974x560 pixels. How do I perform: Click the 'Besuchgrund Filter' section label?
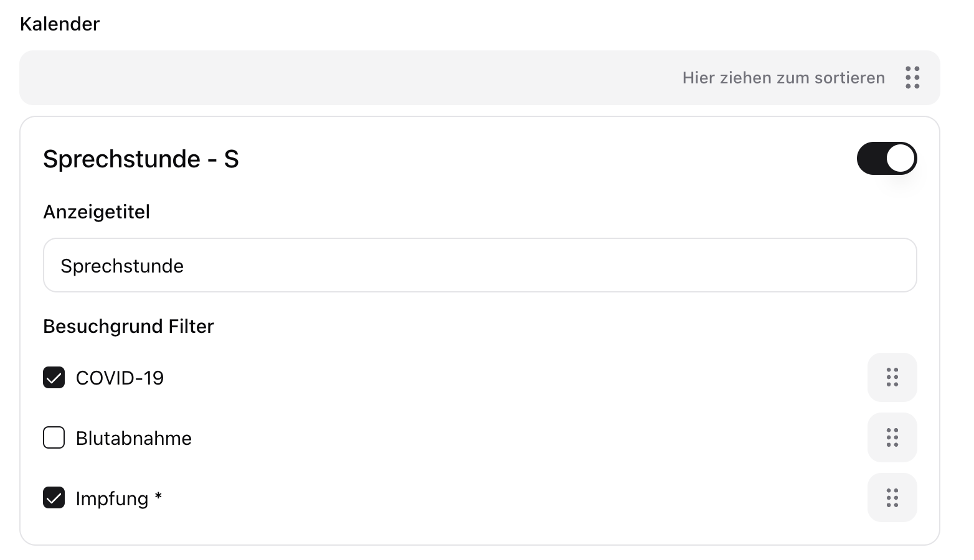pos(128,327)
